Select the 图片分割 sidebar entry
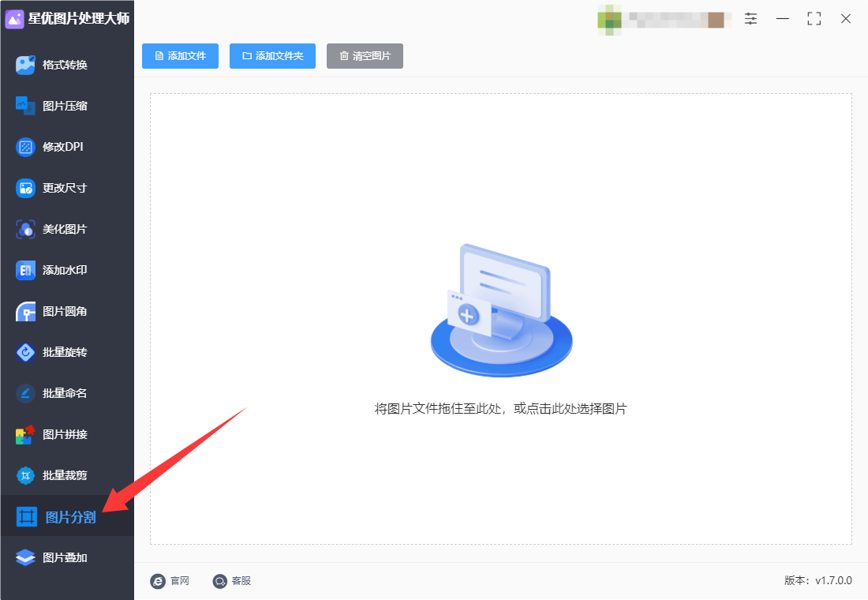Image resolution: width=868 pixels, height=600 pixels. [67, 516]
